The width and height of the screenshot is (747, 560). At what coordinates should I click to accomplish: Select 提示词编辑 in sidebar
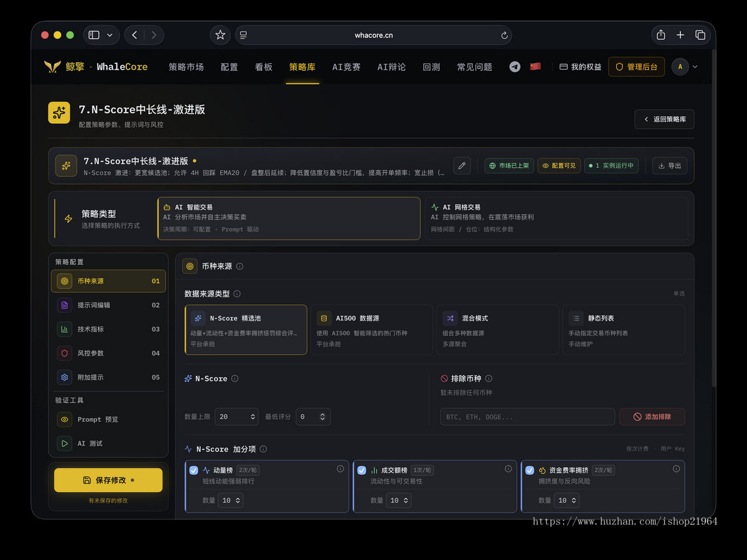108,305
